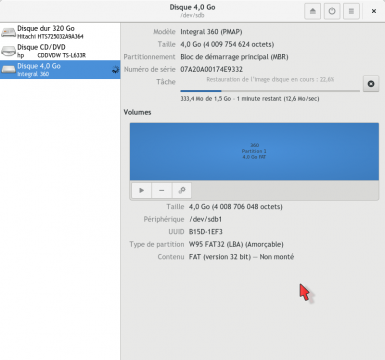Mount the partition with the play button

[142, 190]
